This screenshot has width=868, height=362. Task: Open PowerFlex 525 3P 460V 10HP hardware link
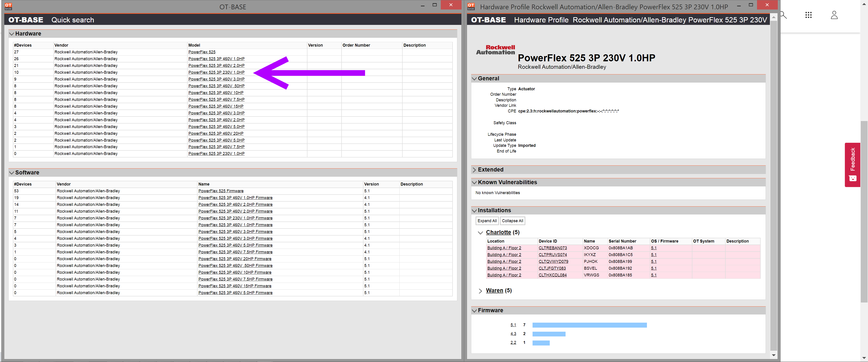[x=216, y=93]
